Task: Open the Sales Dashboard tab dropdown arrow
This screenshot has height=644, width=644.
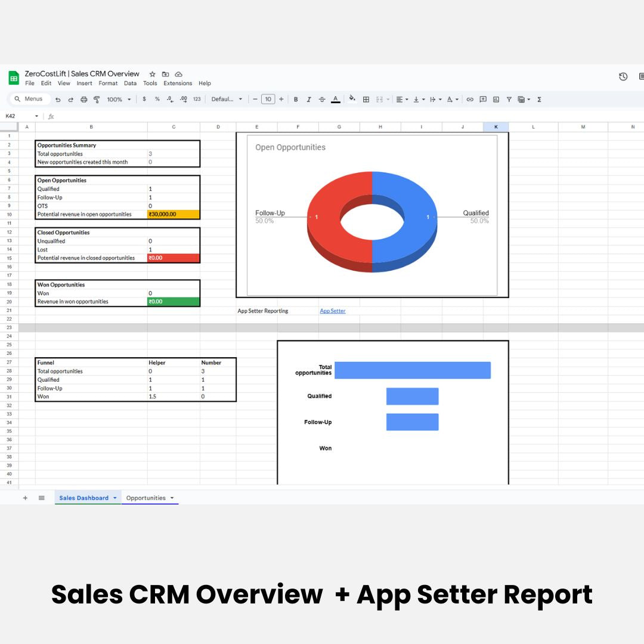Action: [x=114, y=498]
